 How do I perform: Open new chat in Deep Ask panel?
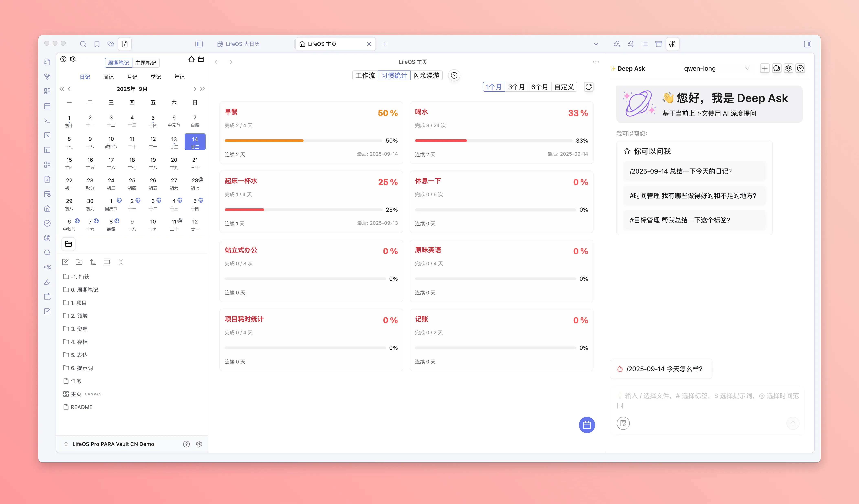(x=765, y=68)
